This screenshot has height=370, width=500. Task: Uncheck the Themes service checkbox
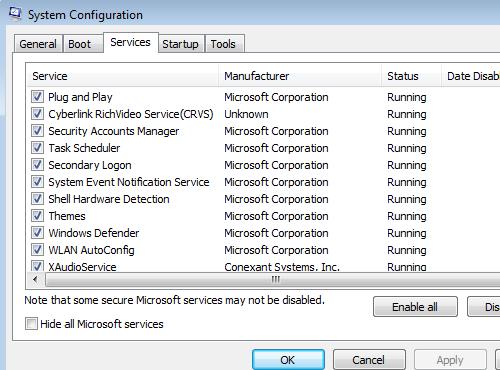[x=37, y=216]
